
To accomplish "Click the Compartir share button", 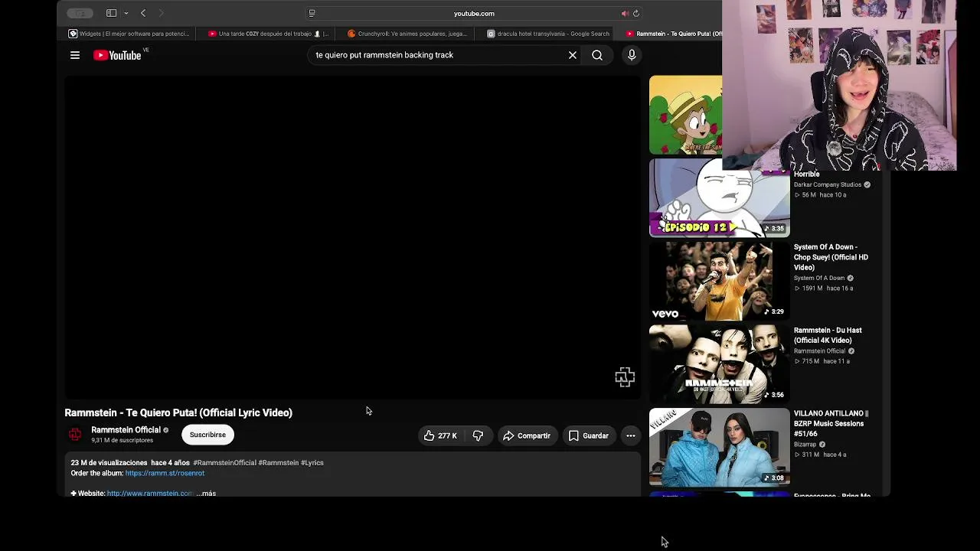I will 527,435.
